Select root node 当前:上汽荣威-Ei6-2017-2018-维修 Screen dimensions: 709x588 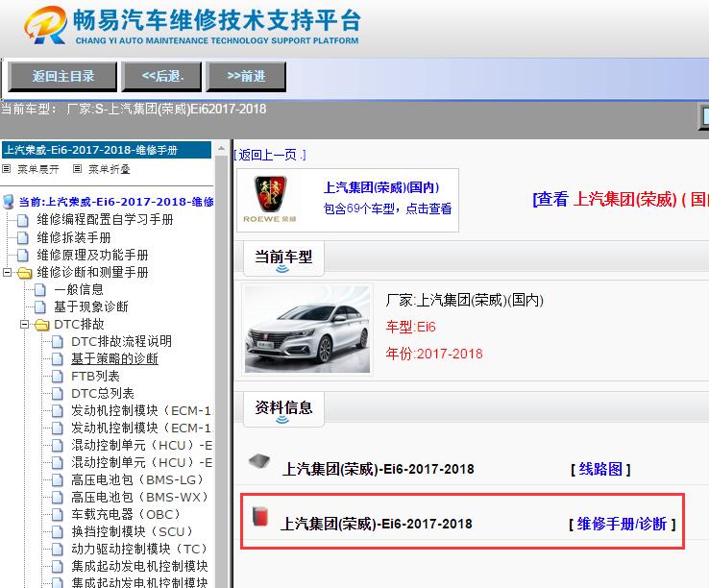point(116,202)
